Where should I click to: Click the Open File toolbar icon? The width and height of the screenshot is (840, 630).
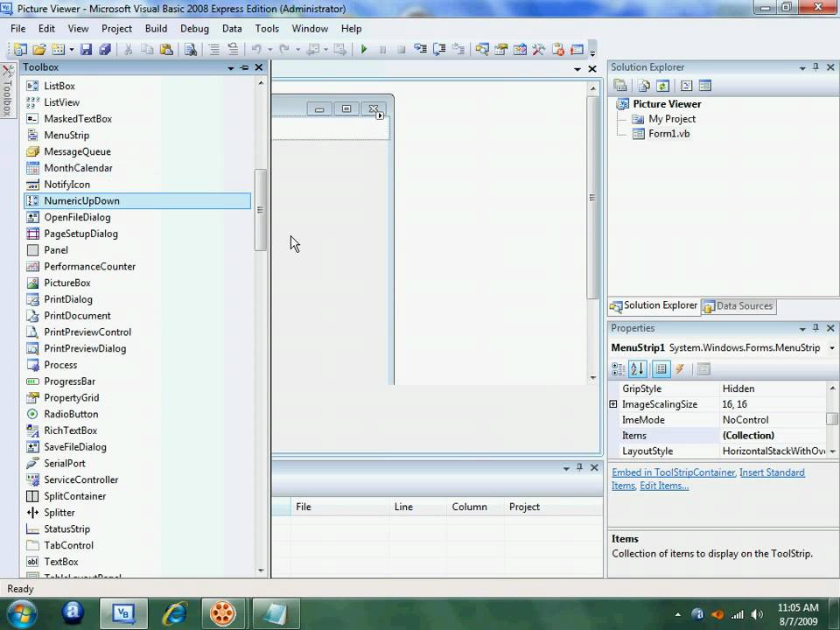[x=39, y=49]
